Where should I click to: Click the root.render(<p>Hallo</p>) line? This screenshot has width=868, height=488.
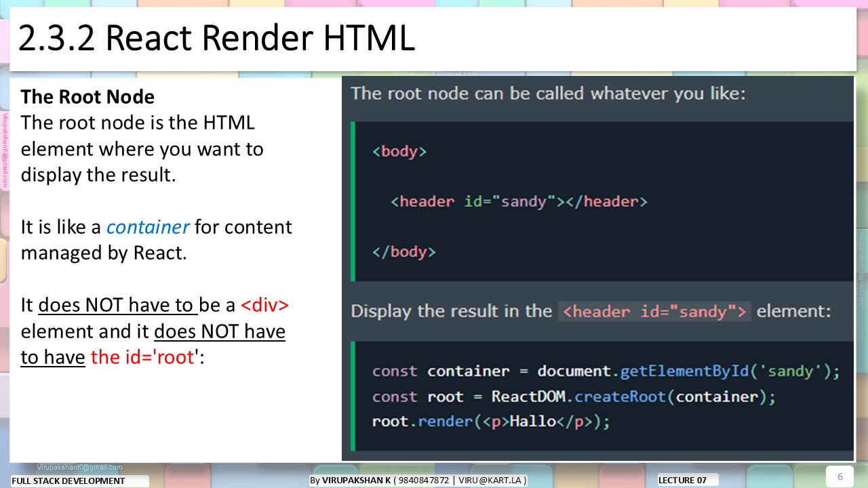491,422
